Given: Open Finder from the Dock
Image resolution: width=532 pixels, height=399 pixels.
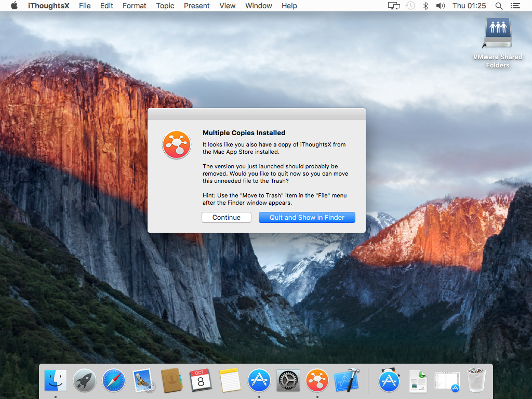Looking at the screenshot, I should coord(56,380).
